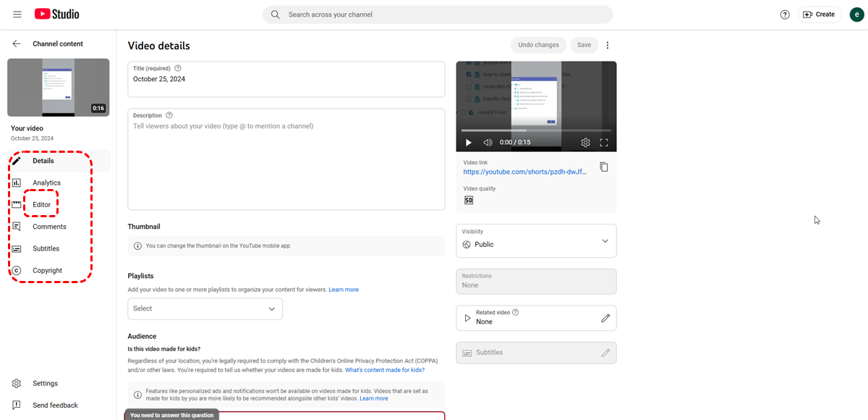The width and height of the screenshot is (868, 420).
Task: Click the Send feedback icon
Action: click(17, 405)
